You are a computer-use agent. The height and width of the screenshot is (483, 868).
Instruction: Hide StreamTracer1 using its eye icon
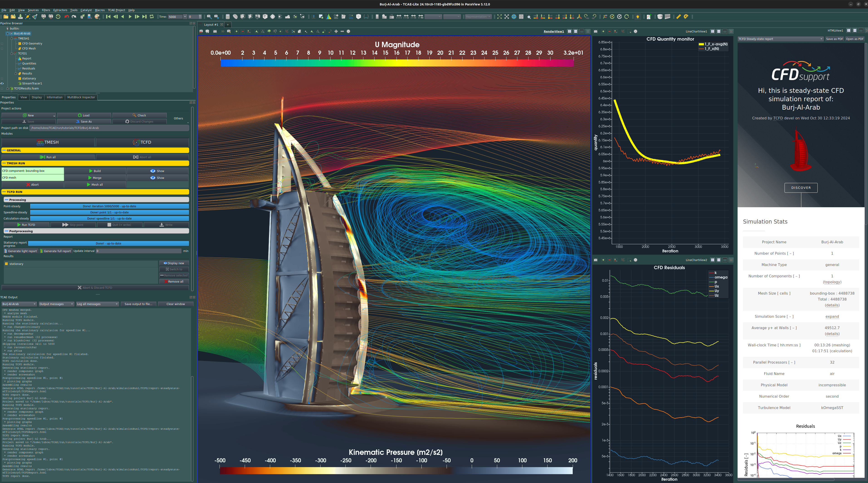click(2, 84)
